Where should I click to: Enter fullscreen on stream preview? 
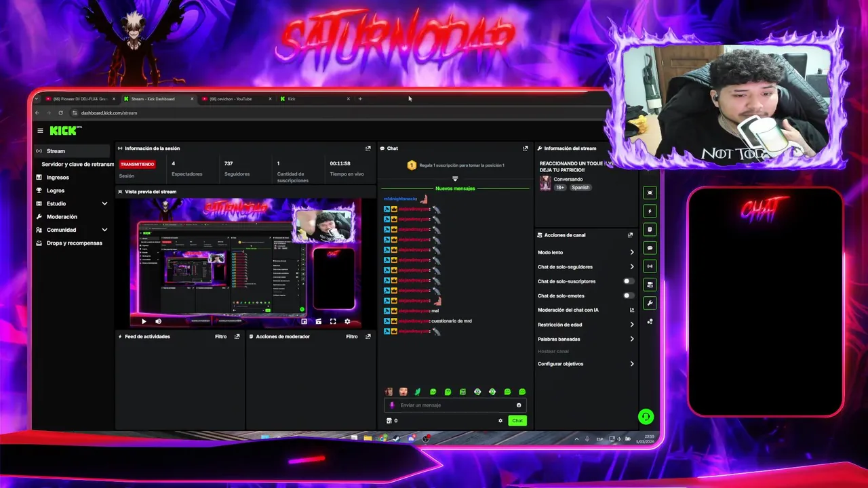click(333, 321)
